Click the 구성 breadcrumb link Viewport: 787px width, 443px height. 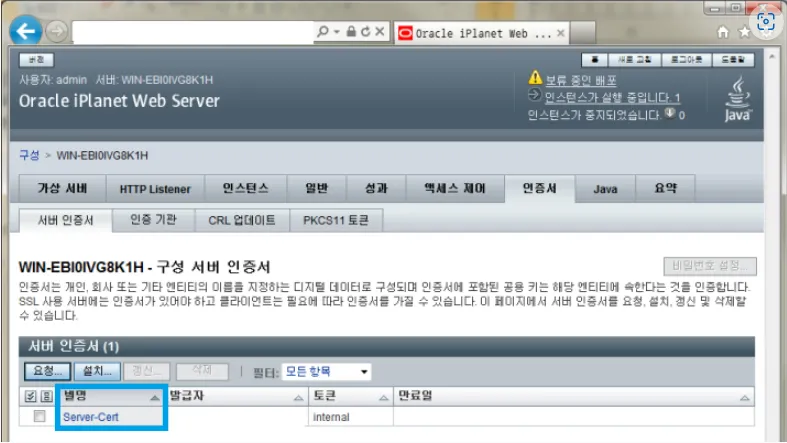pos(29,155)
